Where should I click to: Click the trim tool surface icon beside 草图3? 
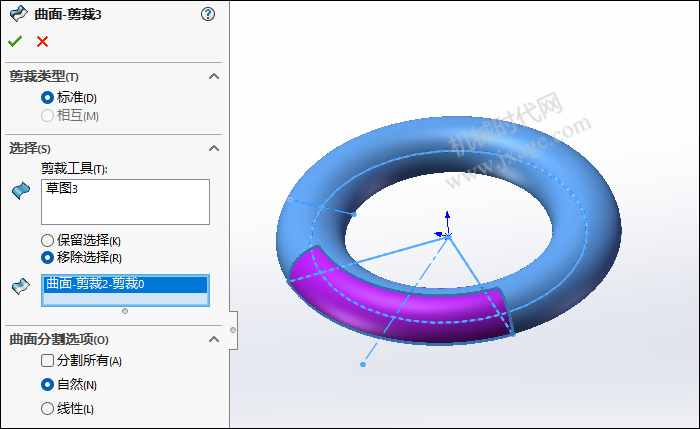click(21, 191)
